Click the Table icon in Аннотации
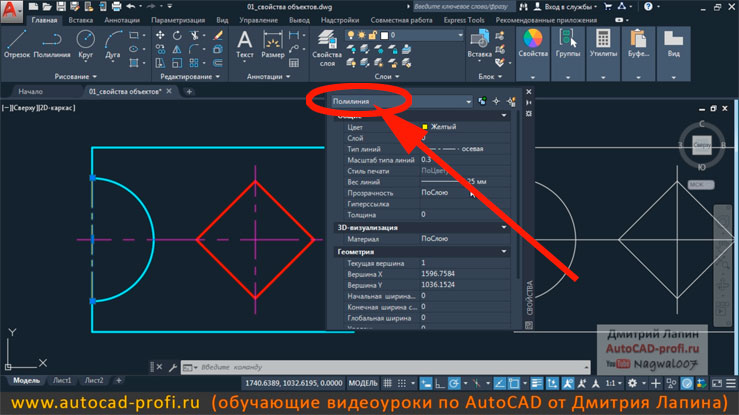Image resolution: width=739 pixels, height=415 pixels. click(x=294, y=63)
